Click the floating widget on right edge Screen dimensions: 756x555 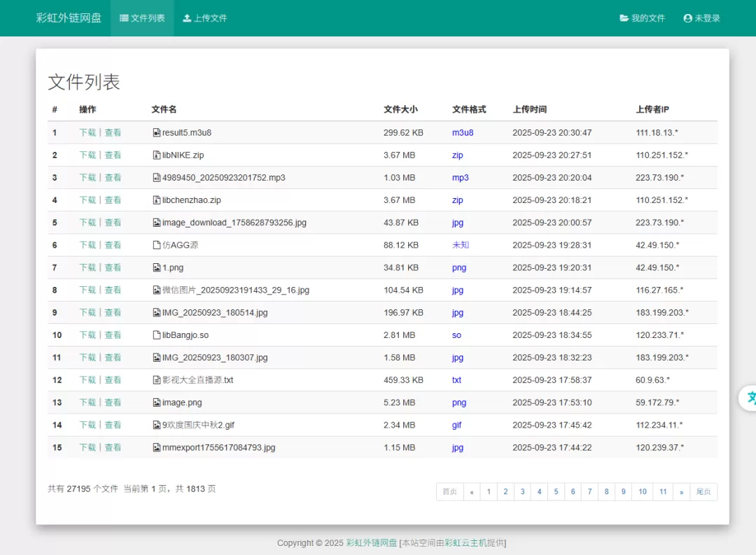[x=748, y=398]
